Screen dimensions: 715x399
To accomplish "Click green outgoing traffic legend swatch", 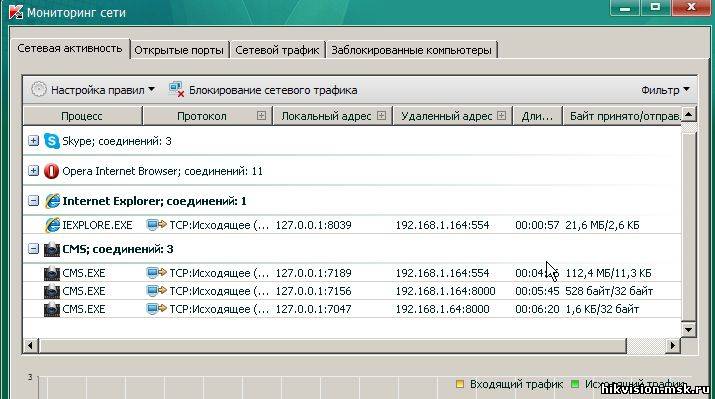I will click(x=575, y=384).
